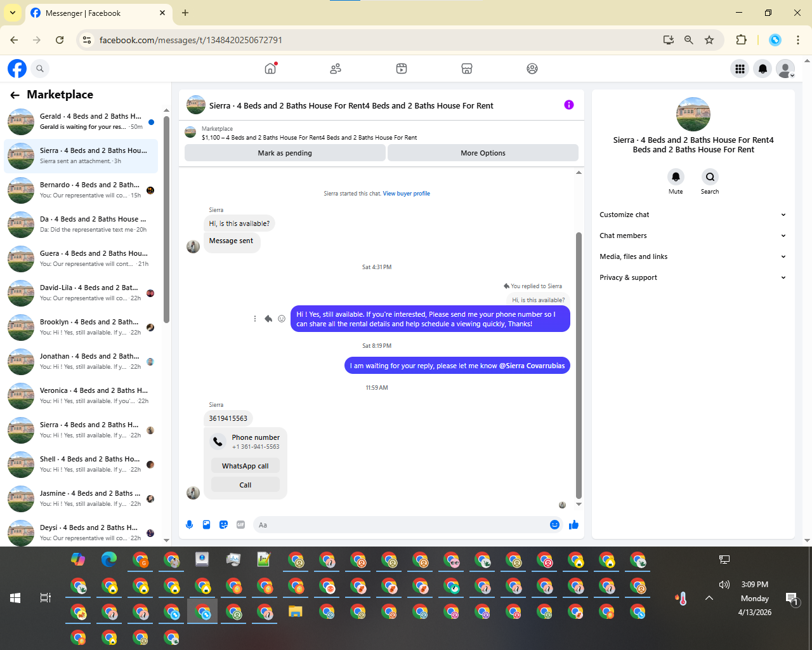Start a WhatsApp call to the phone number
The width and height of the screenshot is (812, 650).
pyautogui.click(x=246, y=466)
